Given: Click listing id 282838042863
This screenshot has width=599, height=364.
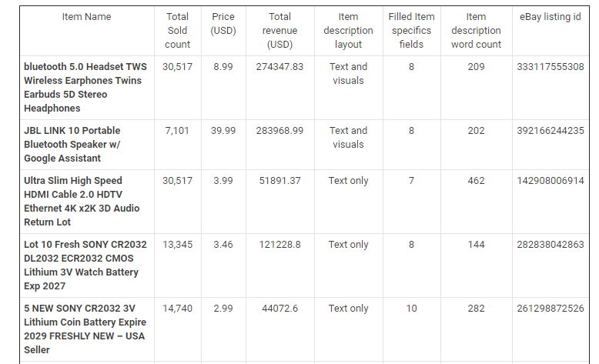Looking at the screenshot, I should coord(550,245).
